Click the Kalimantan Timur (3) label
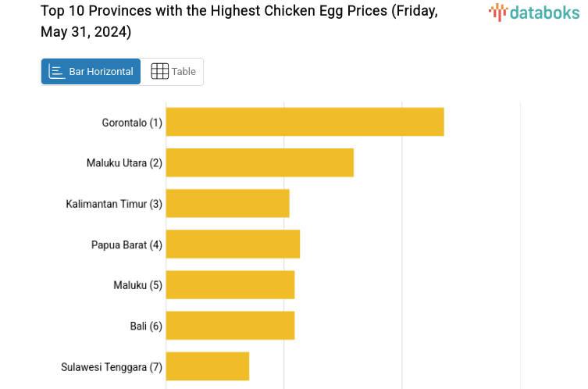This screenshot has height=389, width=588. 114,204
